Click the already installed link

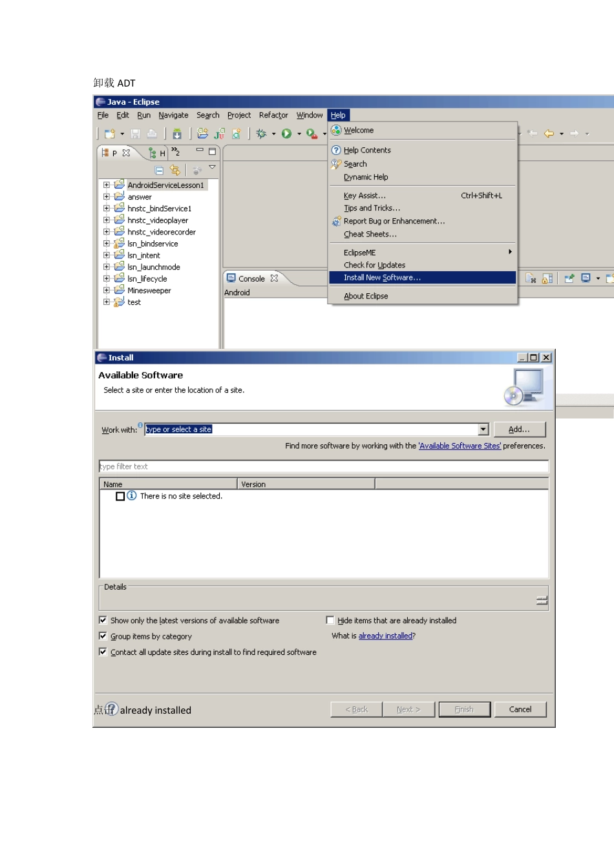386,635
